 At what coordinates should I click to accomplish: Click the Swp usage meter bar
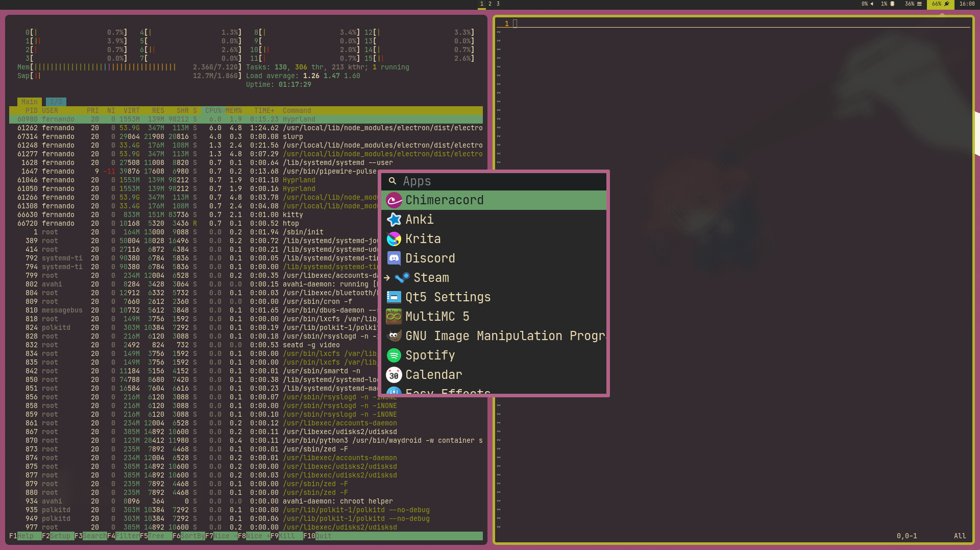130,76
